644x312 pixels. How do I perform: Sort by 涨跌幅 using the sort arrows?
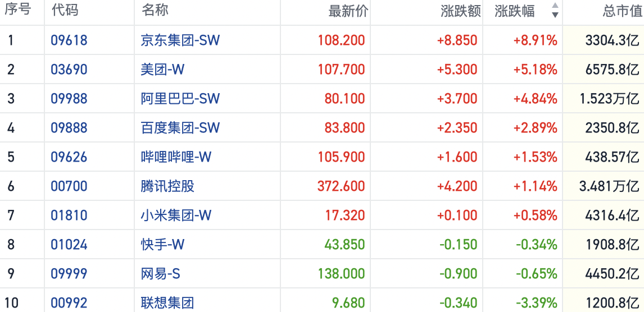pos(555,10)
